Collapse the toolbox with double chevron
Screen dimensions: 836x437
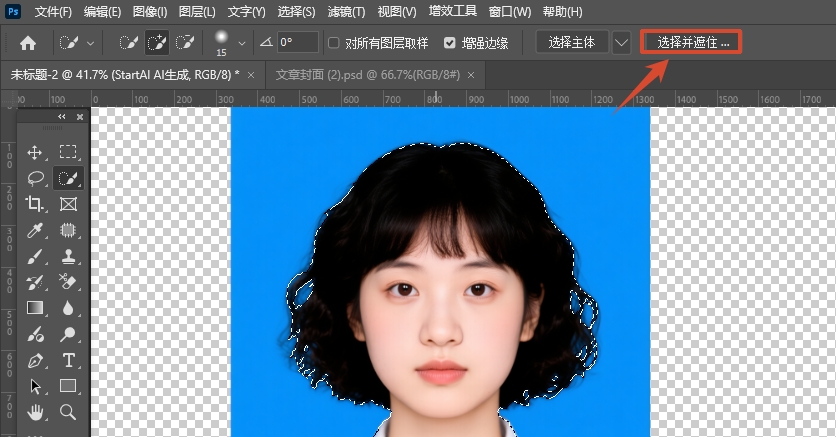click(62, 116)
